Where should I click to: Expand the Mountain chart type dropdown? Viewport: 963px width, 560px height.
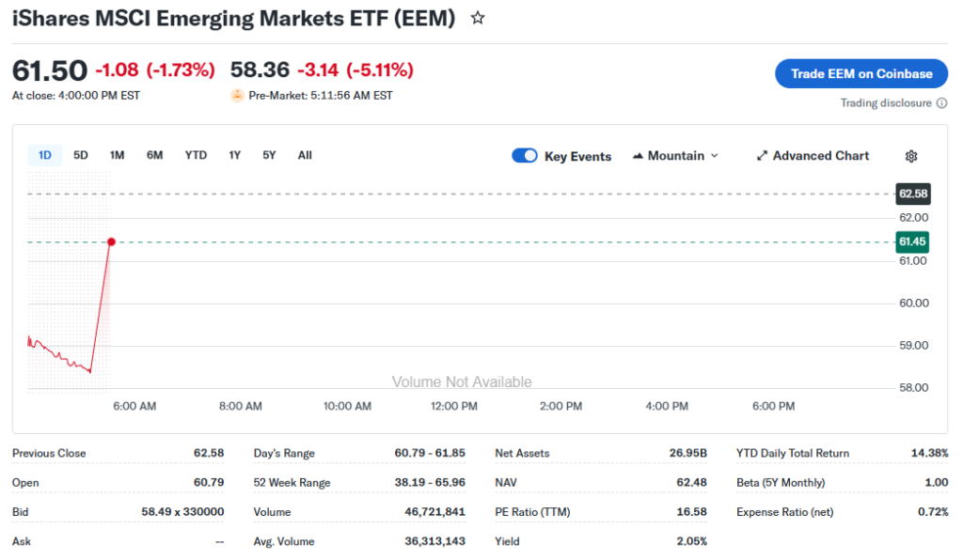(714, 156)
